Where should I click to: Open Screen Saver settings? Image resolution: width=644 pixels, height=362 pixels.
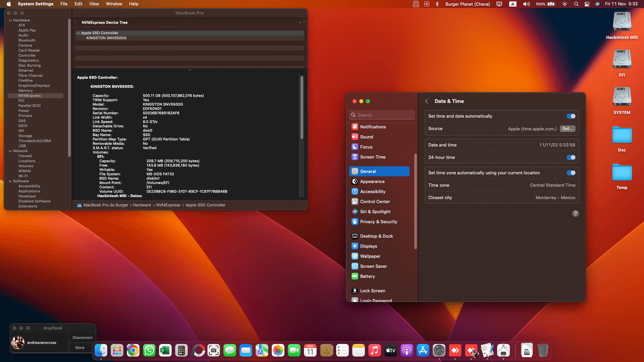pyautogui.click(x=379, y=266)
